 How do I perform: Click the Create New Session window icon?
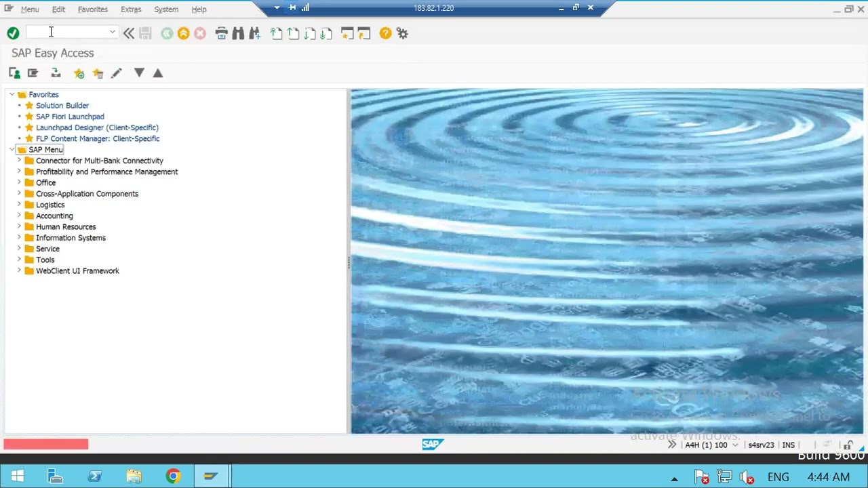pos(347,33)
